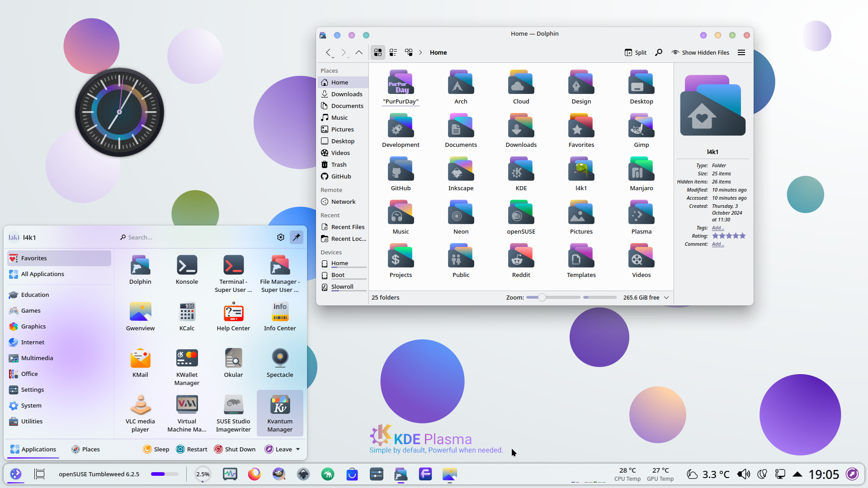Click the analog clock widget on desktop
Screen dimensions: 868x488
119,112
